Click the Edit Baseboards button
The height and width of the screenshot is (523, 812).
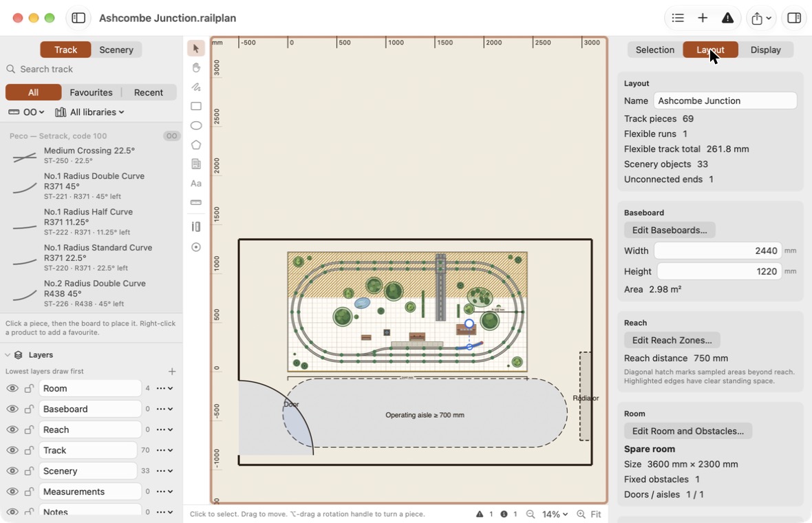point(670,230)
